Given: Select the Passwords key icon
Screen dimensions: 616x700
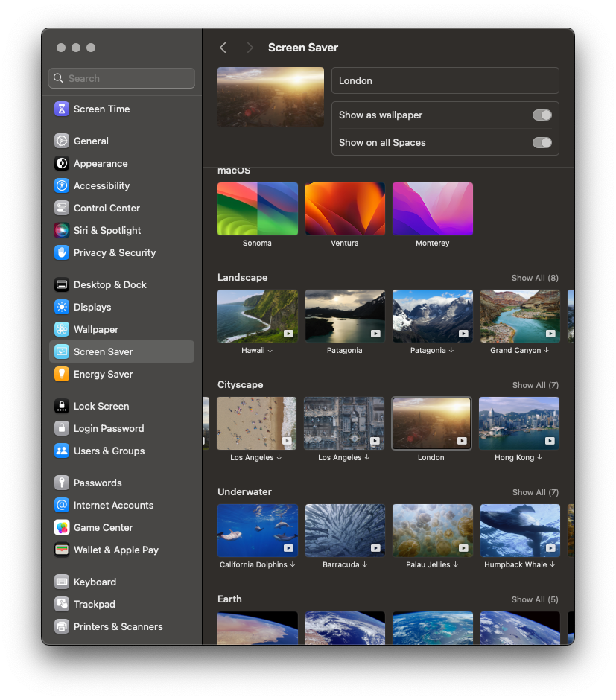Looking at the screenshot, I should (62, 483).
